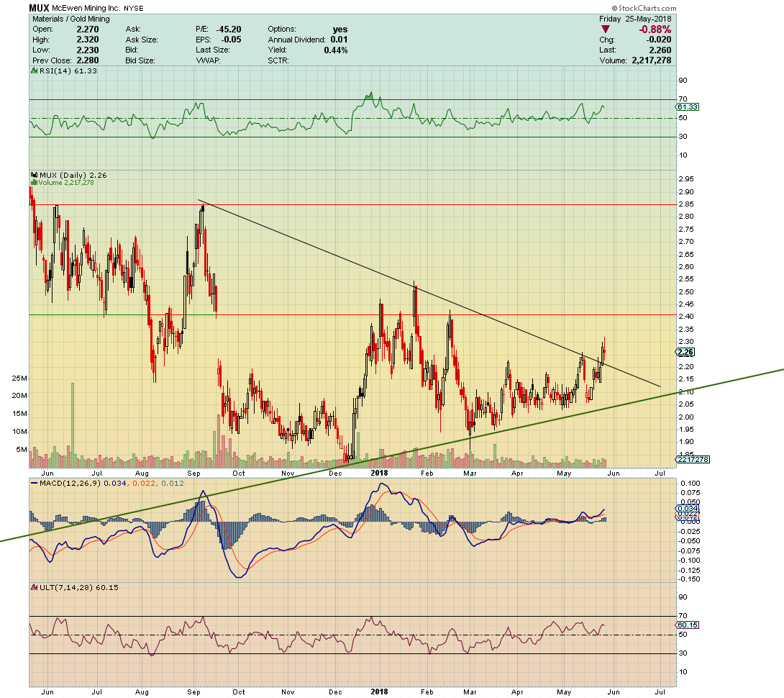Click the 2.40 price axis label
The width and height of the screenshot is (784, 698).
pos(686,316)
